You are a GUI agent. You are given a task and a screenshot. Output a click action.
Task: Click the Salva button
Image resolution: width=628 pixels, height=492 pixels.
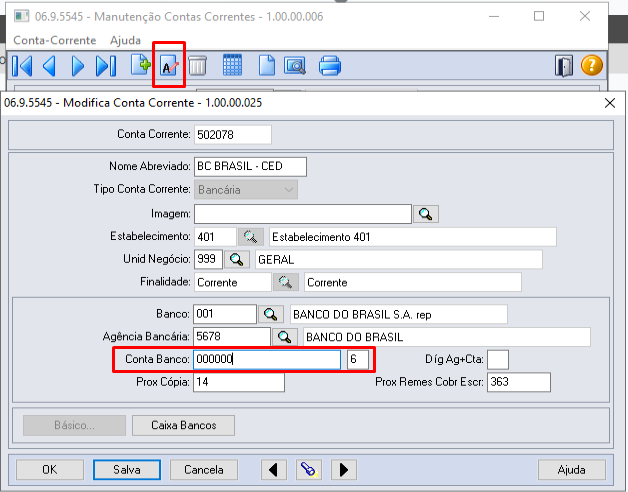[x=127, y=470]
